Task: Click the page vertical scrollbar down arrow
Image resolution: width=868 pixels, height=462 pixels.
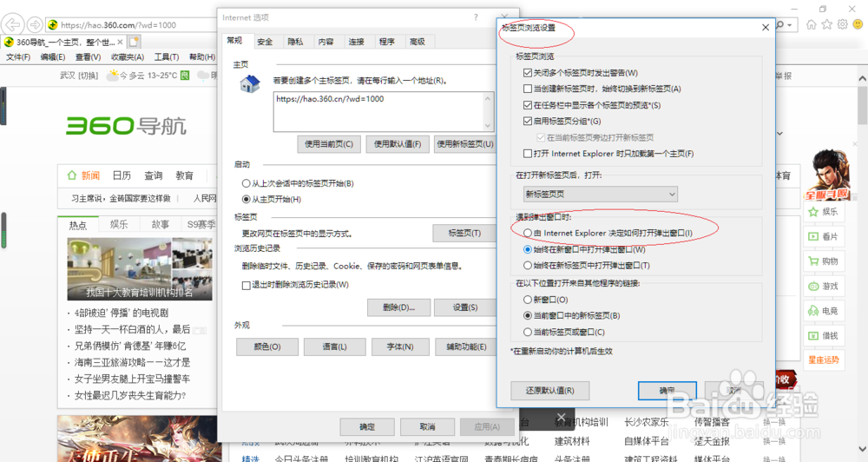Action: click(862, 448)
